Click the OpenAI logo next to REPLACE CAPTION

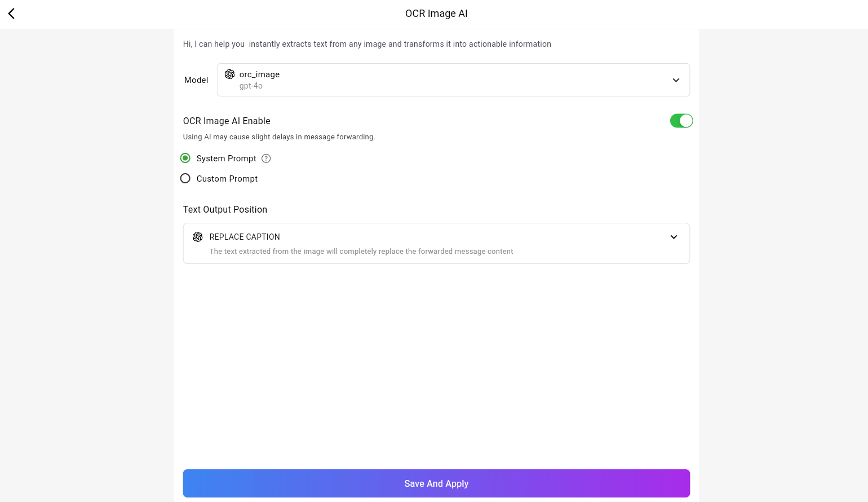(x=198, y=237)
